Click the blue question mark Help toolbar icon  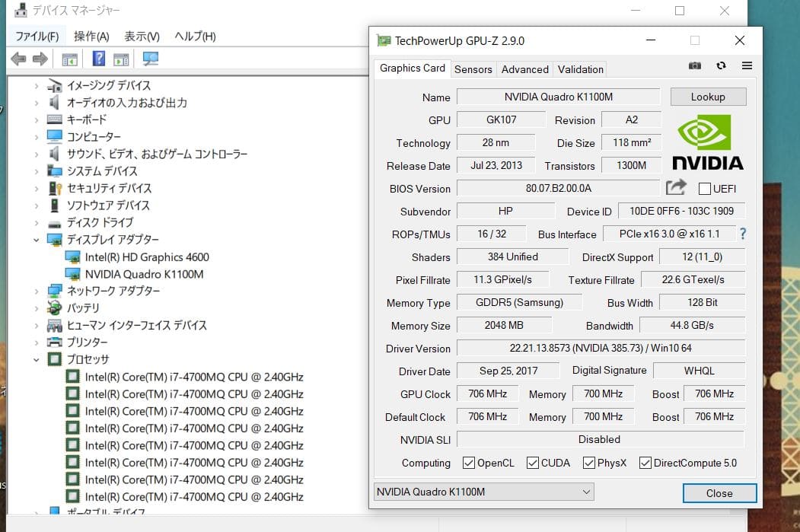tap(98, 59)
